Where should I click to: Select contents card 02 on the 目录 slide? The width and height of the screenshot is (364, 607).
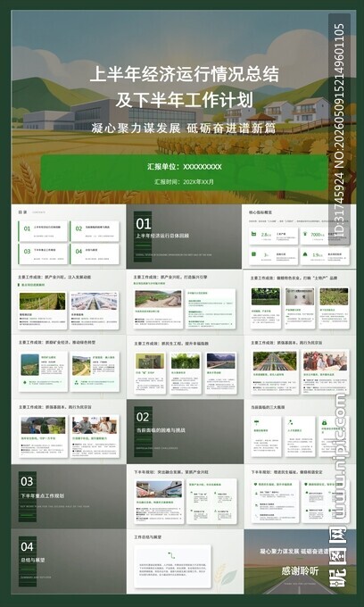click(95, 231)
